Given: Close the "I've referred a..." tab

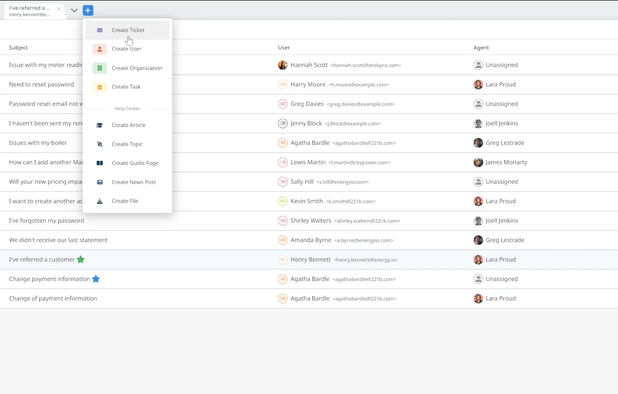Looking at the screenshot, I should point(58,9).
